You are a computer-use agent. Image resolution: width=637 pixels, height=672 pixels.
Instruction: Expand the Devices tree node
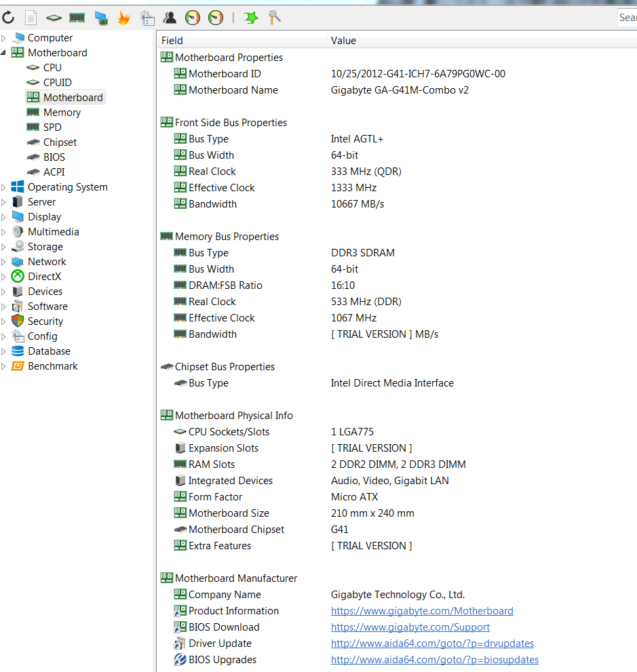3,292
